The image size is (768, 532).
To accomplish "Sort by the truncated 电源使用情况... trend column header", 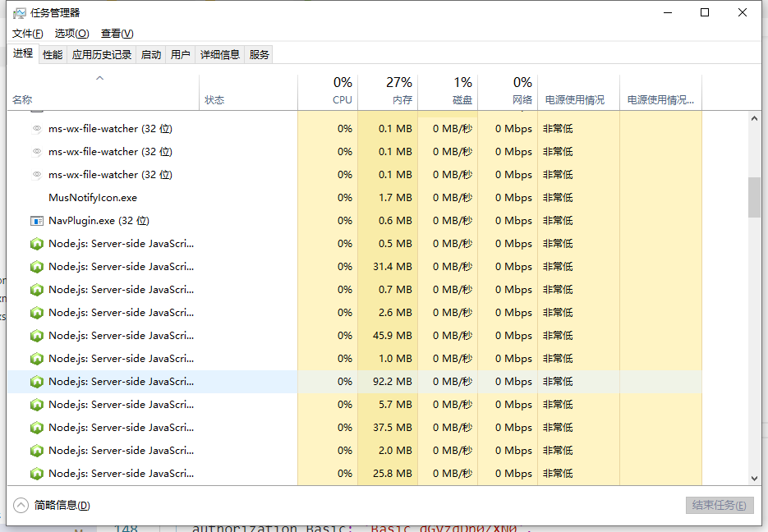I will 660,92.
